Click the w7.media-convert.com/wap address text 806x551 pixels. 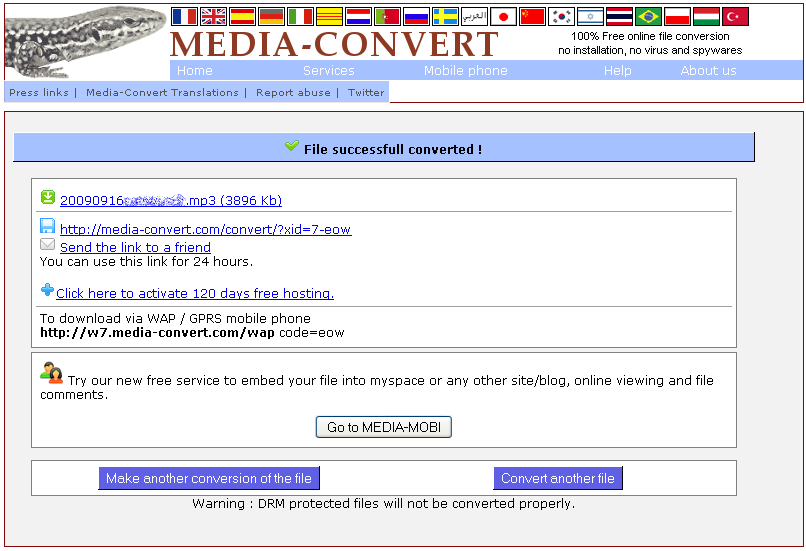tap(157, 333)
